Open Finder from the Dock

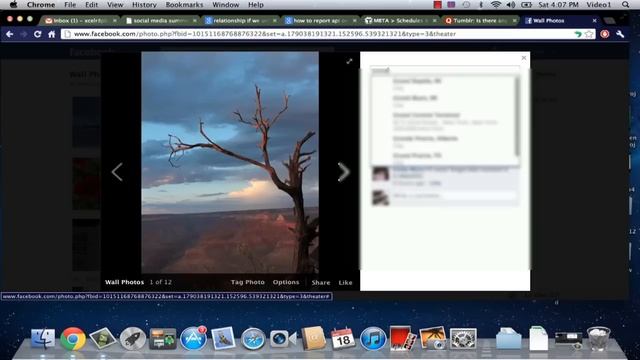pos(43,338)
